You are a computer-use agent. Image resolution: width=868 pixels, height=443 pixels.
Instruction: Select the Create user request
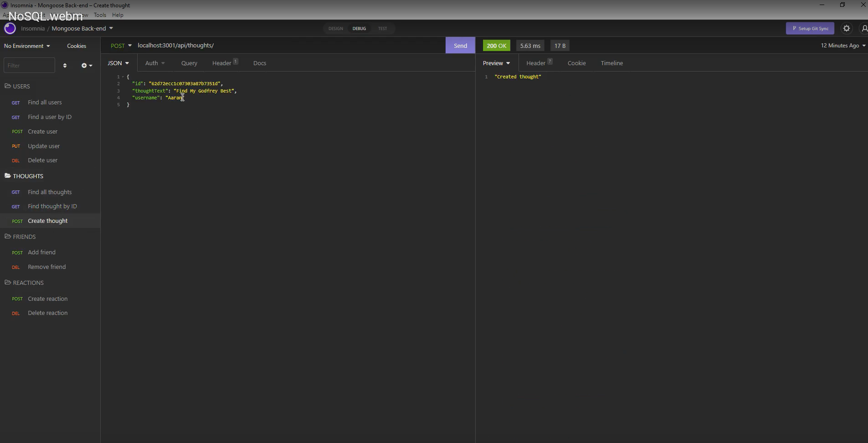pos(50,132)
